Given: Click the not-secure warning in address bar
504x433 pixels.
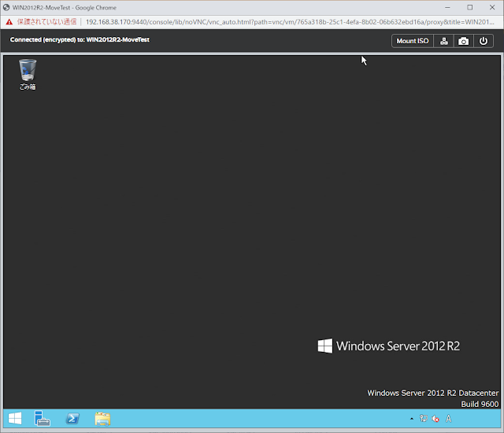Looking at the screenshot, I should tap(41, 22).
